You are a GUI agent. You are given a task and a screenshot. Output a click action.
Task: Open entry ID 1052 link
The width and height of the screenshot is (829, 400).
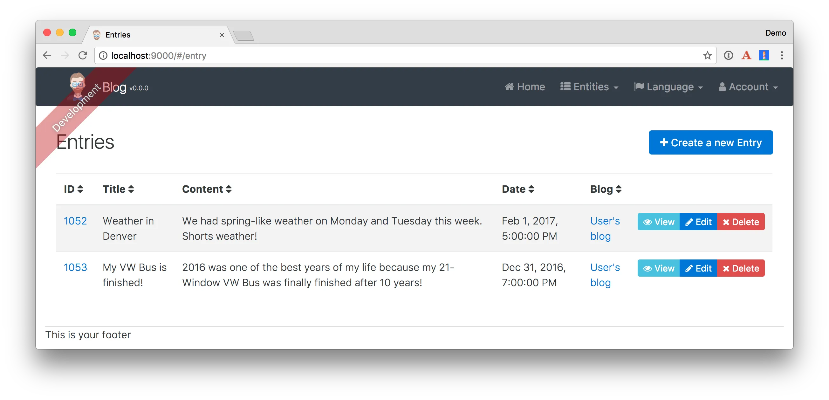[x=75, y=221]
